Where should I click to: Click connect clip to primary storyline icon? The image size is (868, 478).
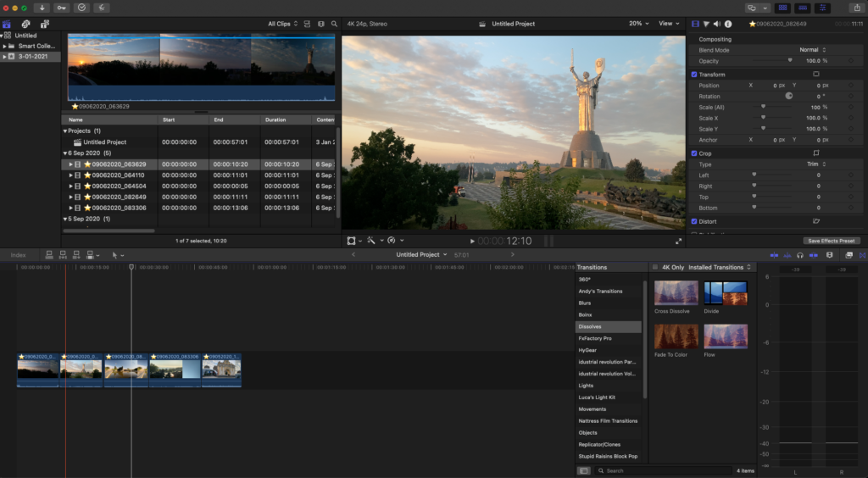49,255
